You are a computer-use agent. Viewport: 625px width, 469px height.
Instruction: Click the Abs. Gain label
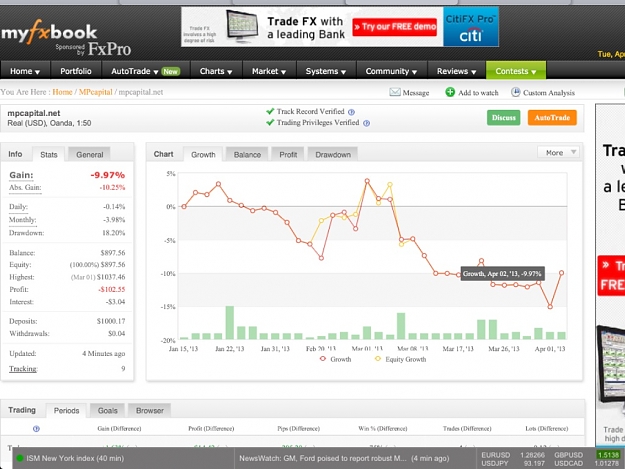click(25, 187)
